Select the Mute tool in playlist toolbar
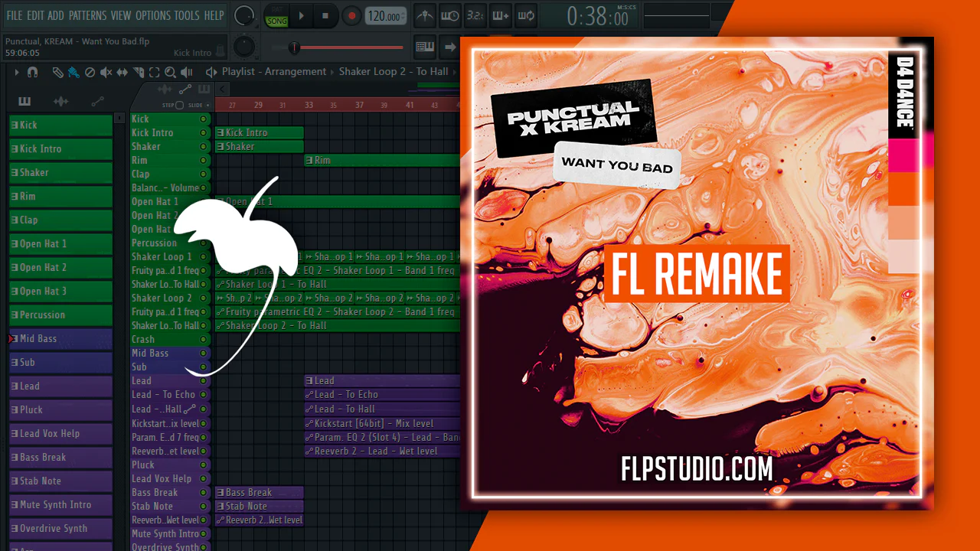This screenshot has height=551, width=980. [106, 72]
